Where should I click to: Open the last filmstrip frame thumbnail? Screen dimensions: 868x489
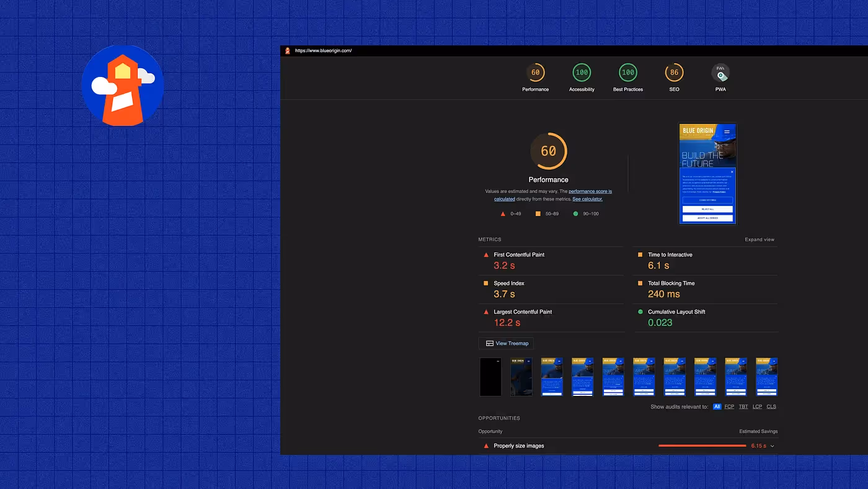(x=767, y=377)
